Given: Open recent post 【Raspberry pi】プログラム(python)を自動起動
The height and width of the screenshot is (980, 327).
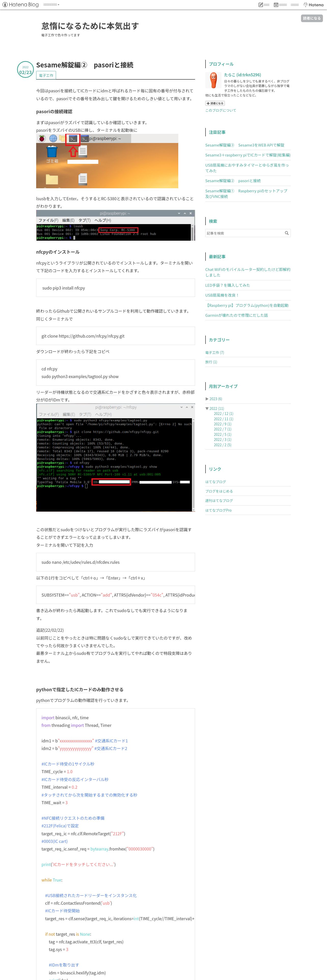Looking at the screenshot, I should pyautogui.click(x=247, y=306).
